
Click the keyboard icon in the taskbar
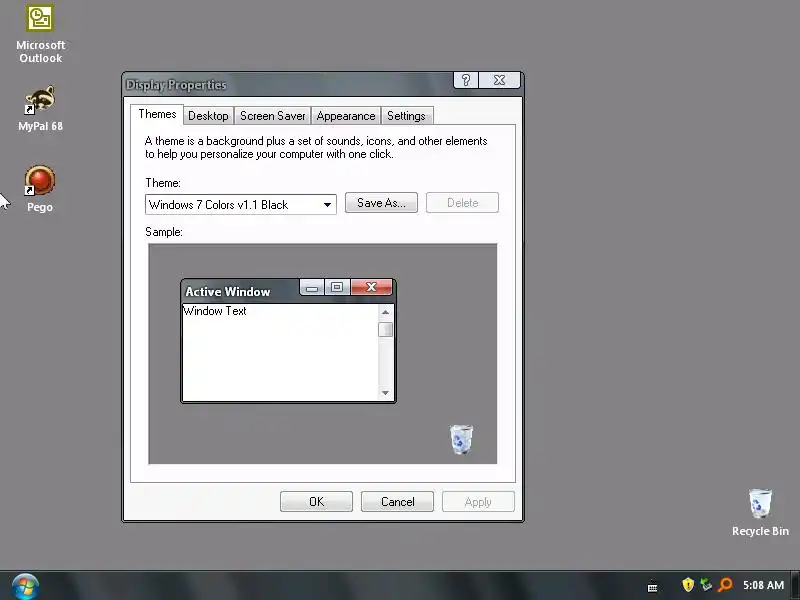(x=653, y=587)
